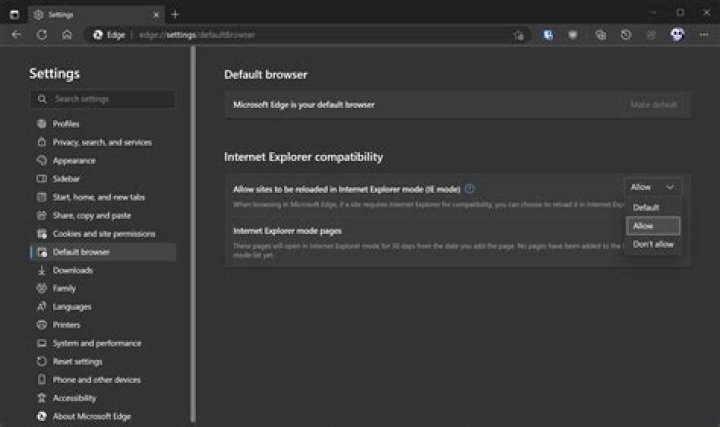This screenshot has height=427, width=720.
Task: Click the Search settings field
Action: coord(103,99)
